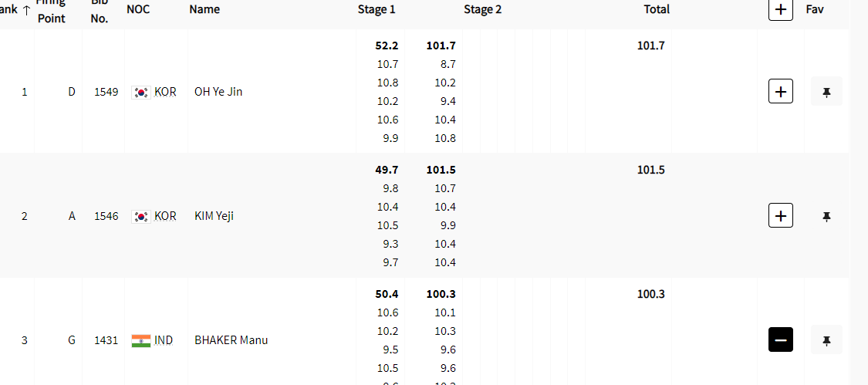This screenshot has width=868, height=385.
Task: Click the Stage 1 column header
Action: click(377, 9)
